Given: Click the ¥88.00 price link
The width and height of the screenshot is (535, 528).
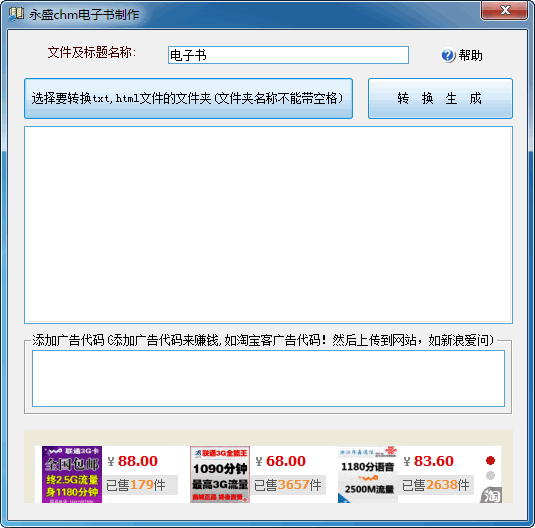Looking at the screenshot, I should click(133, 461).
